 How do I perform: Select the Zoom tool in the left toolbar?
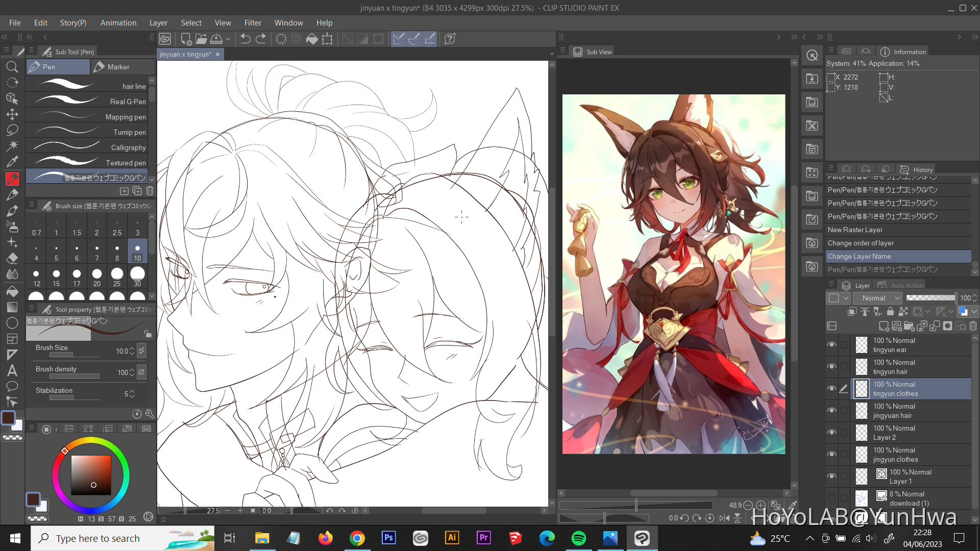[x=12, y=67]
